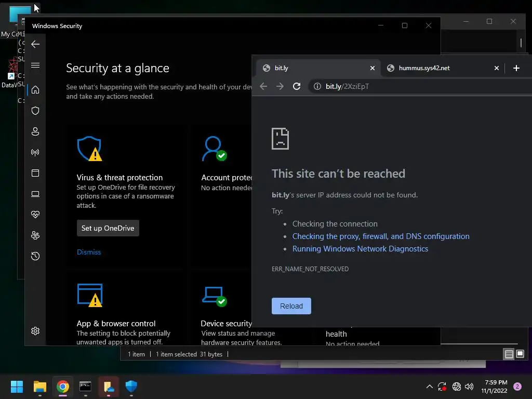
Task: Click Device security laptop checkmark icon
Action: [x=215, y=296]
